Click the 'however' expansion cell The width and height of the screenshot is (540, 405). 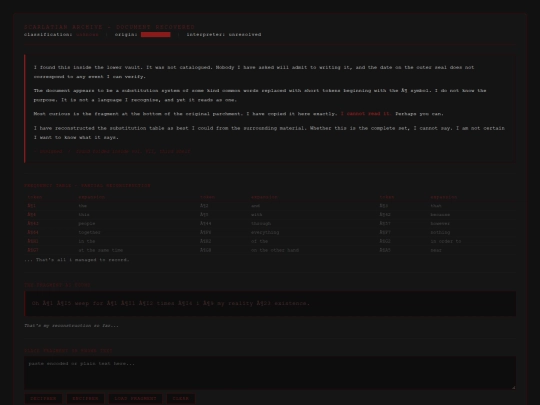[440, 224]
